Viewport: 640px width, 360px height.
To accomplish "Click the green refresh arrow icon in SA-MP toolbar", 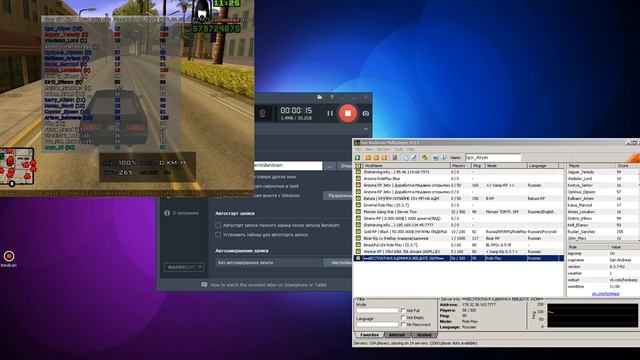I will 425,158.
